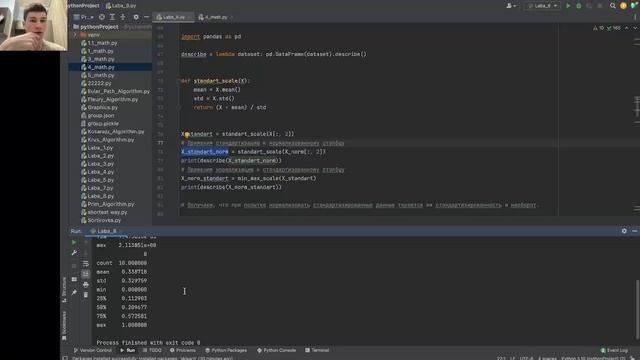Open Problems tool window
640x360 pixels.
click(182, 350)
